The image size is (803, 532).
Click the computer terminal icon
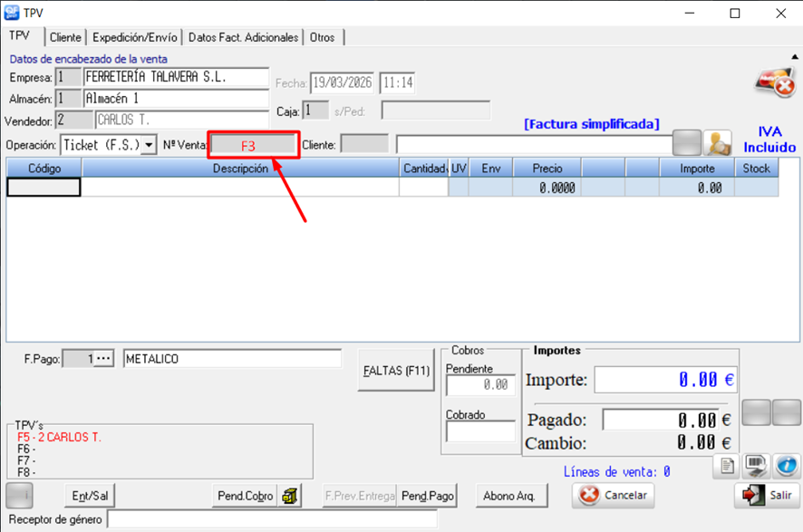point(756,466)
